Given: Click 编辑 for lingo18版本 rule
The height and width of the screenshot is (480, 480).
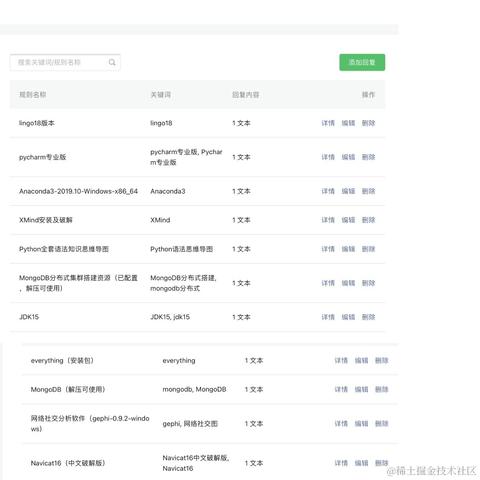Looking at the screenshot, I should (x=348, y=123).
